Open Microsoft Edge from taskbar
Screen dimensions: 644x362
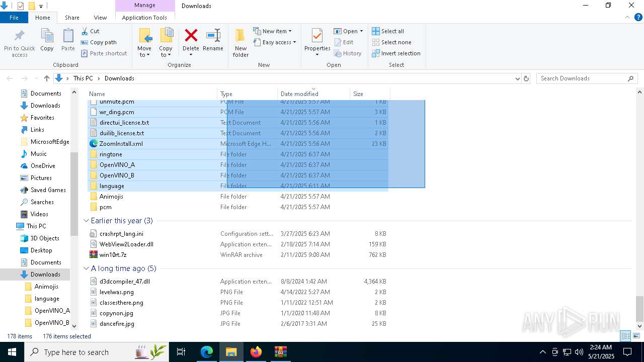click(x=207, y=352)
